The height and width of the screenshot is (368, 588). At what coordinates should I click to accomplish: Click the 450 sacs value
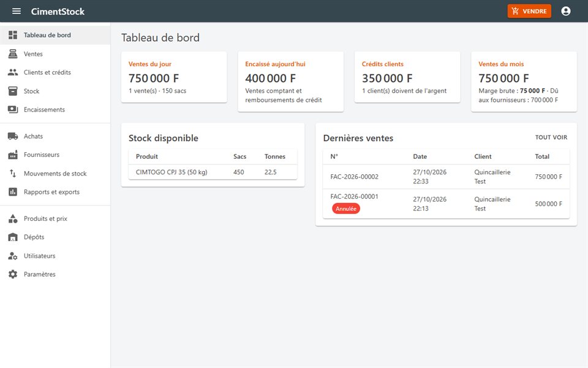[x=238, y=172]
